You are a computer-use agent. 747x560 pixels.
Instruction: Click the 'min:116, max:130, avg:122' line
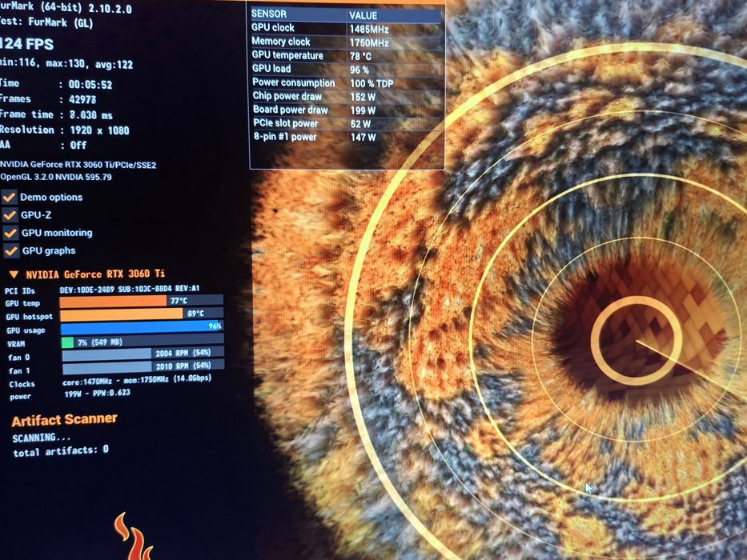coord(66,63)
